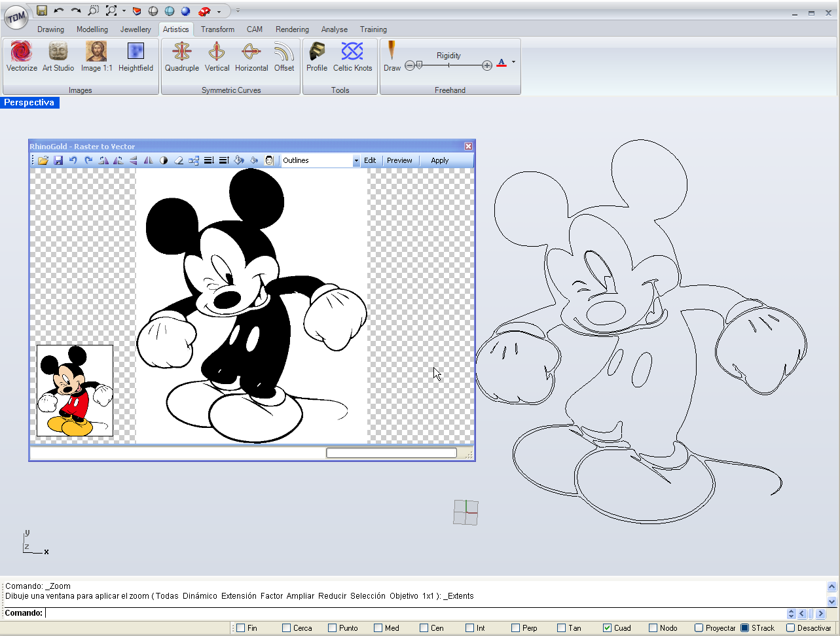Click Apply in Raster to Vector
This screenshot has height=636, width=840.
tap(440, 160)
